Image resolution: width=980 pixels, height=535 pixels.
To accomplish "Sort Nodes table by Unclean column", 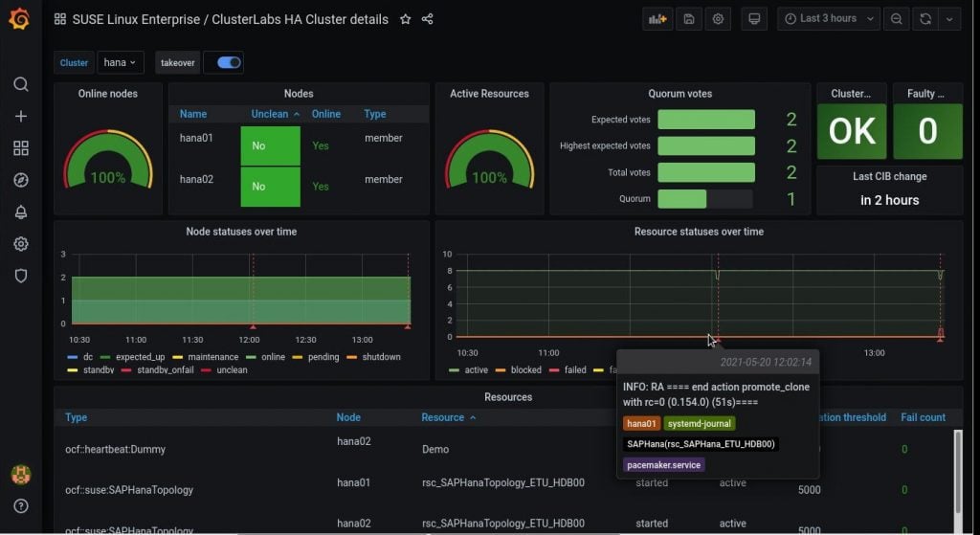I will tap(275, 114).
